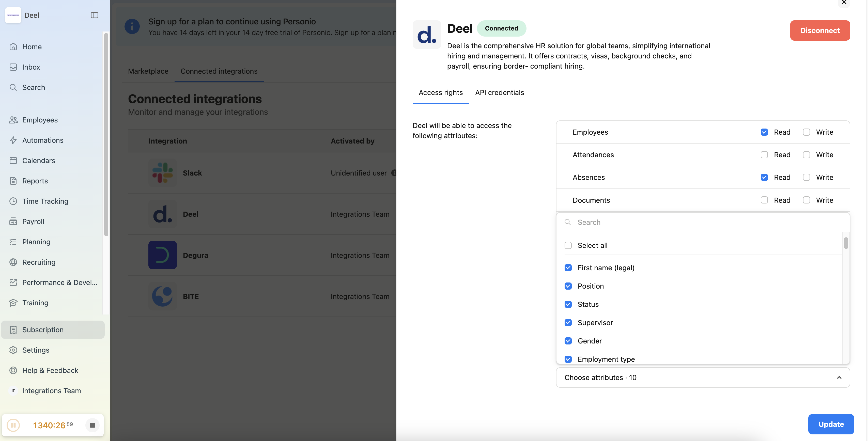The width and height of the screenshot is (868, 441).
Task: Click the Activated by column header
Action: pos(352,141)
